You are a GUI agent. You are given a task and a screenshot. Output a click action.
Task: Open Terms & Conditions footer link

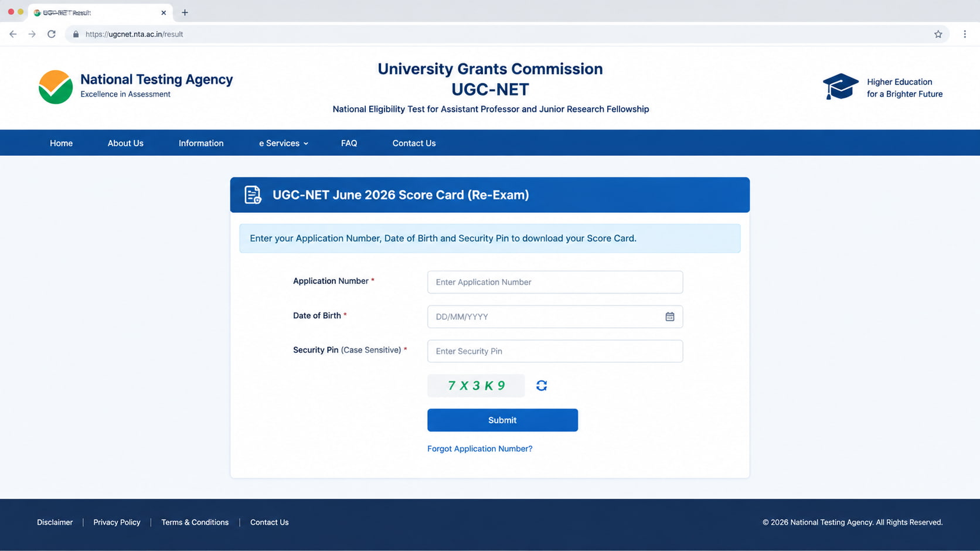(195, 522)
